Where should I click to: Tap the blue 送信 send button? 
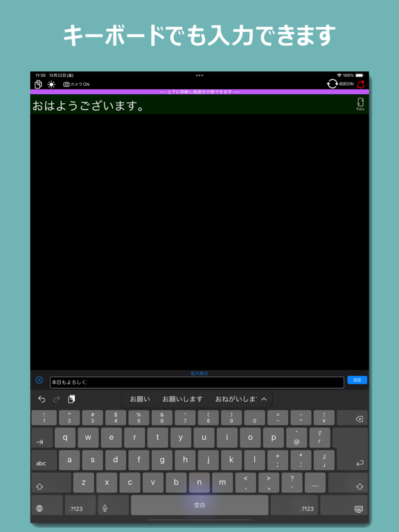point(357,380)
